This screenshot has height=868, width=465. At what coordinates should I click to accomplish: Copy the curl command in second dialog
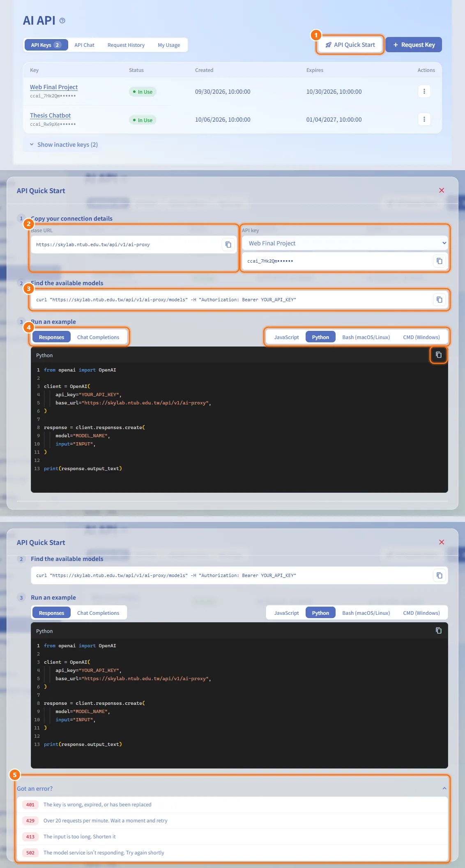440,575
